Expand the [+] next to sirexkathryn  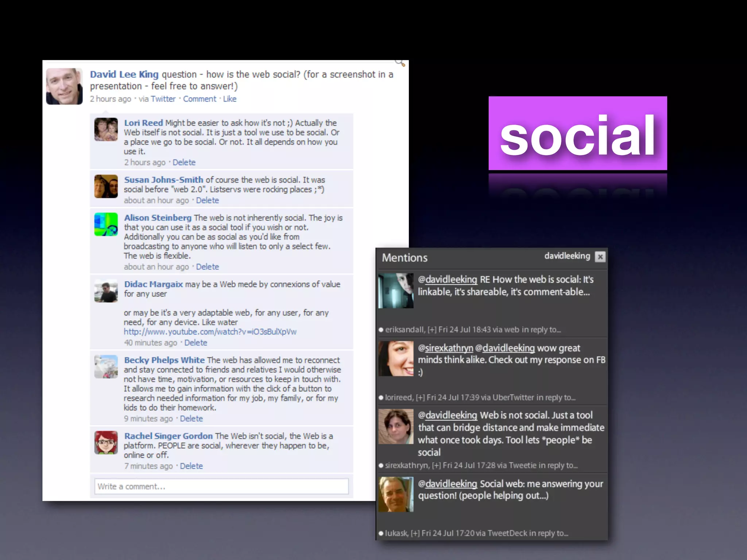pos(436,466)
